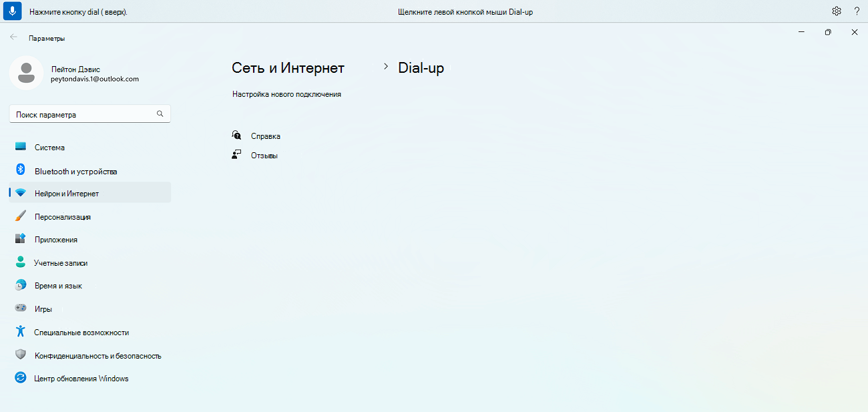Restore down the Параметры window

coord(828,31)
